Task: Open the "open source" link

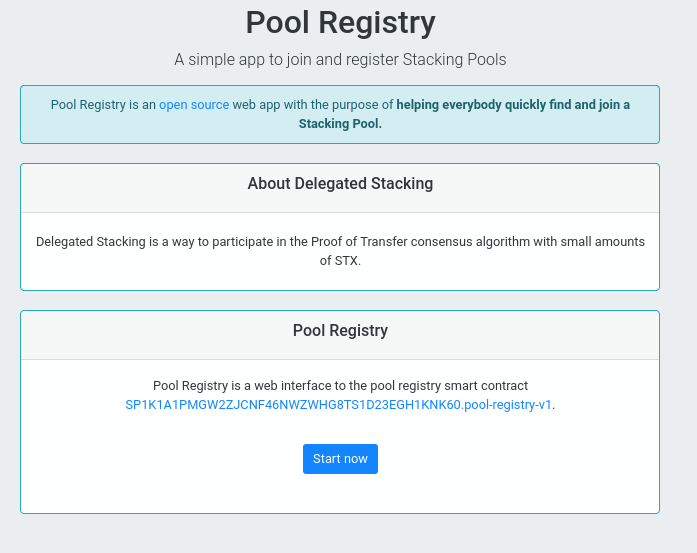Action: pyautogui.click(x=194, y=105)
